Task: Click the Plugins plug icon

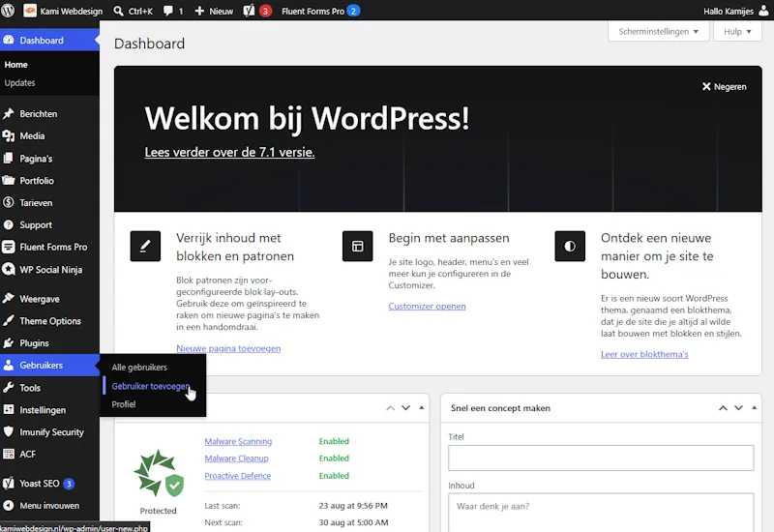Action: [x=9, y=343]
